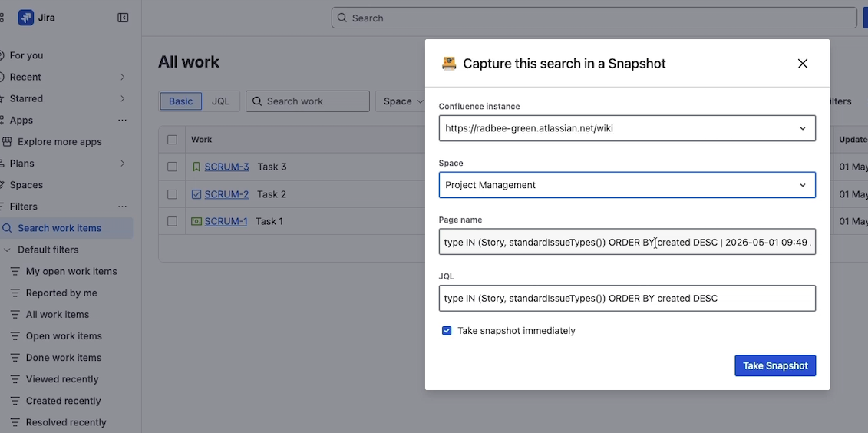This screenshot has width=868, height=433.
Task: Click the filter icon beside Done work items
Action: coord(15,358)
